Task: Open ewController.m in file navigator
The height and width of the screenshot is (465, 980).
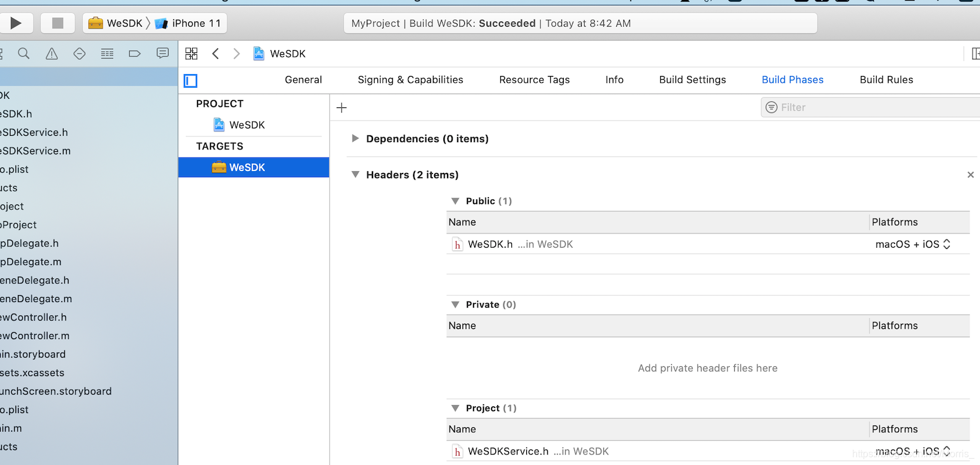Action: pyautogui.click(x=35, y=336)
